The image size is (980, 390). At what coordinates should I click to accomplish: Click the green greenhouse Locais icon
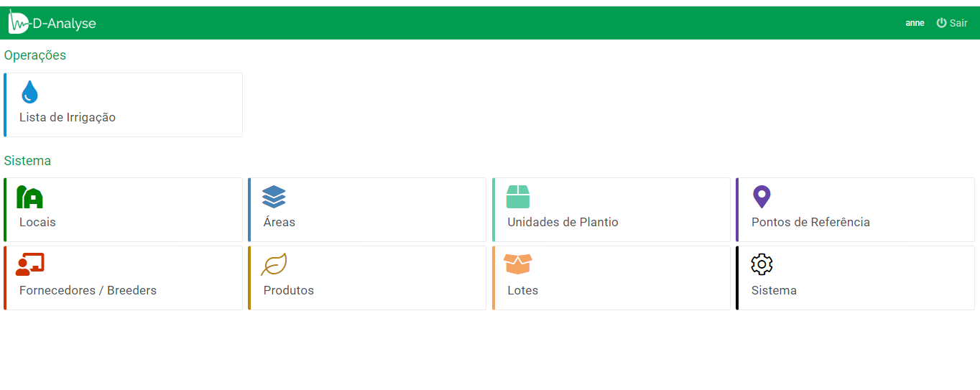(30, 197)
